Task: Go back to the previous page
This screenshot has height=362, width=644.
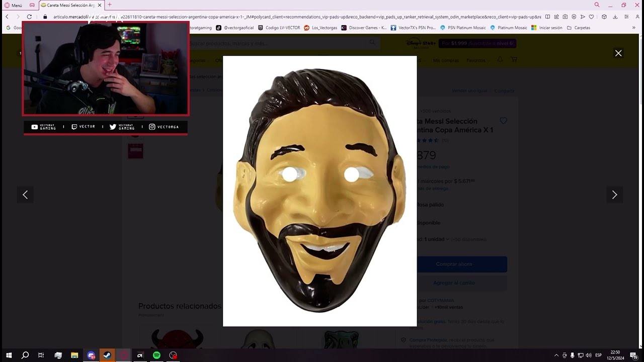Action: 7,17
